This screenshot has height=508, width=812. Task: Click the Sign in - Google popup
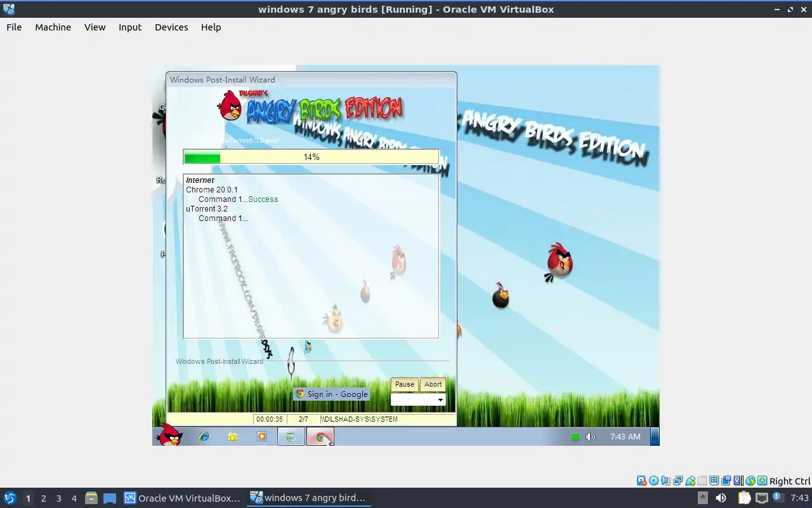pos(332,394)
